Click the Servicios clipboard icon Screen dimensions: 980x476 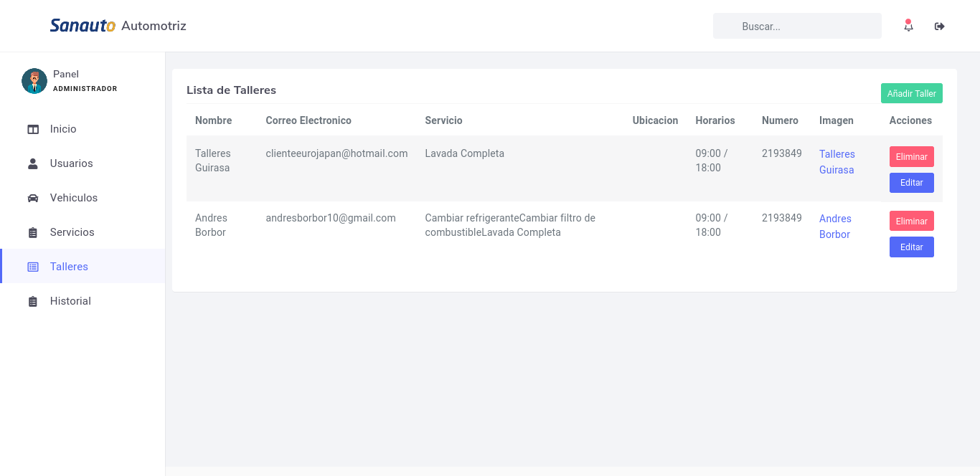(x=33, y=232)
